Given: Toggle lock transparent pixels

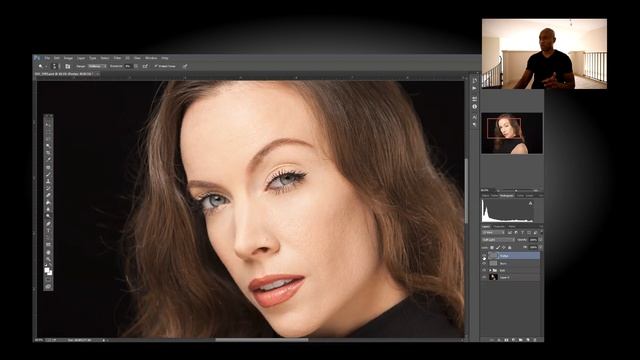Looking at the screenshot, I should [491, 247].
